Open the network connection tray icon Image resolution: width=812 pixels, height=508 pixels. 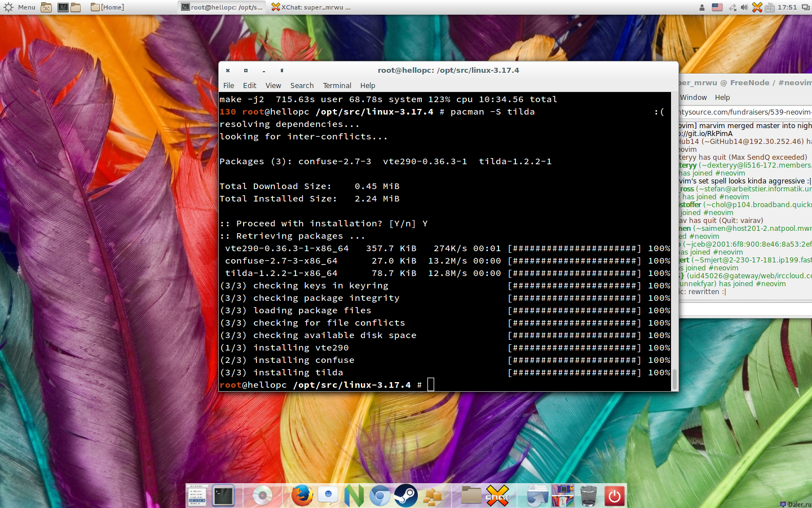click(x=732, y=7)
